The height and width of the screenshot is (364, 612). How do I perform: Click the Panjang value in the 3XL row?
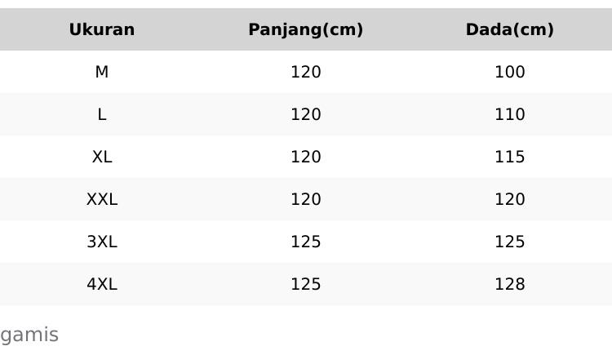coord(306,242)
